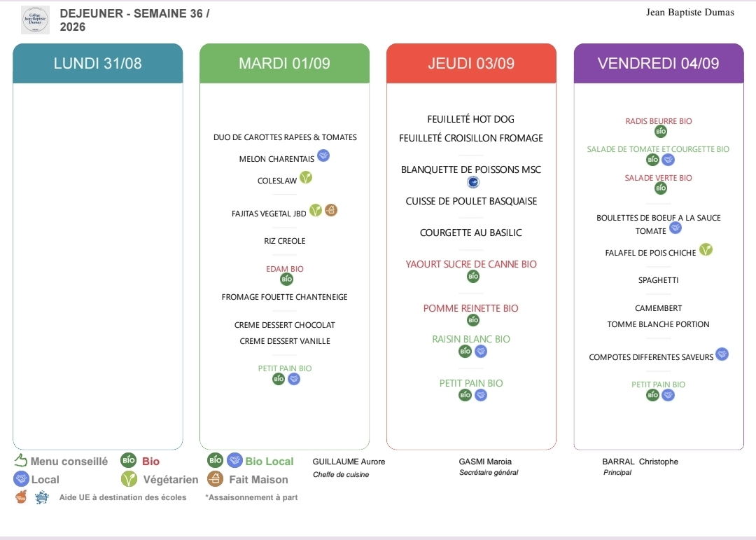Viewport: 756px width, 540px height.
Task: Click the *Assaisonnement à part note
Action: coord(251,497)
